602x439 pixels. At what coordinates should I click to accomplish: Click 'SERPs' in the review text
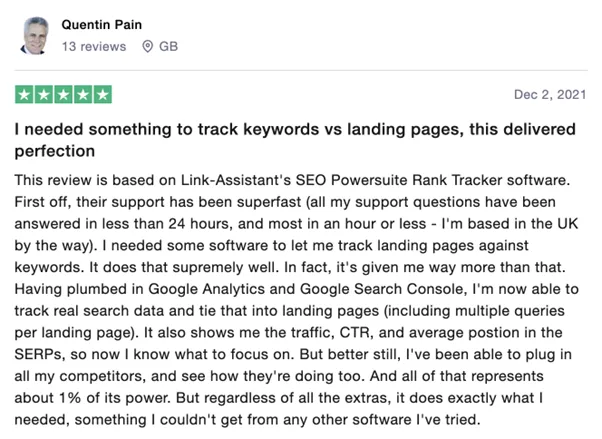(38, 354)
